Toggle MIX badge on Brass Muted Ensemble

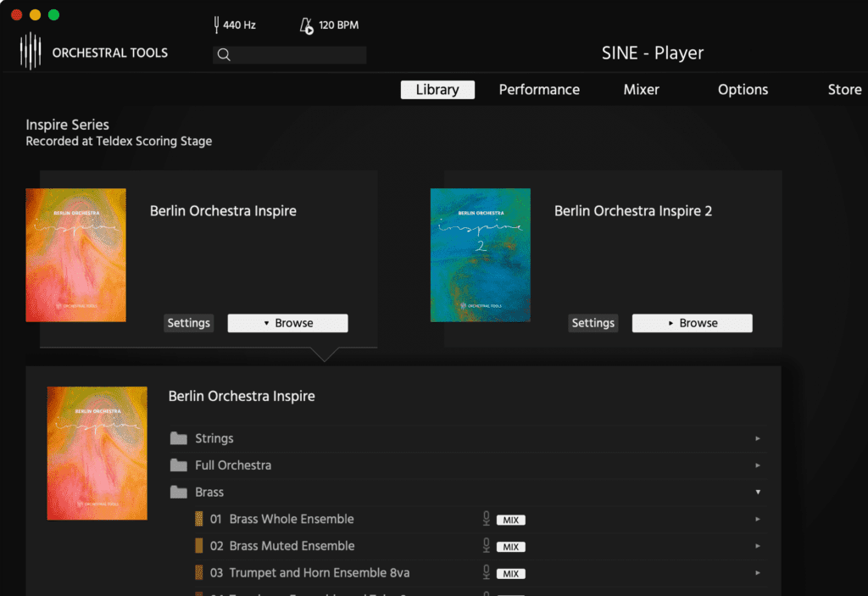click(510, 547)
